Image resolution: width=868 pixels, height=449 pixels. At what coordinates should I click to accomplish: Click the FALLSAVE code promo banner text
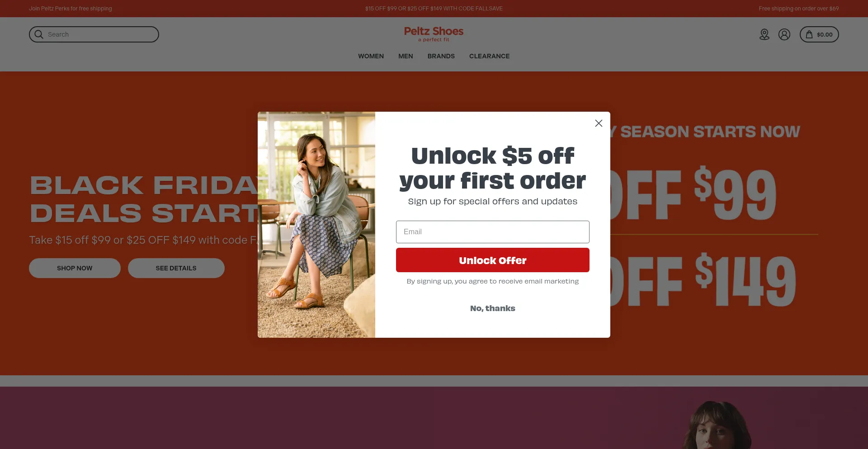[x=434, y=9]
